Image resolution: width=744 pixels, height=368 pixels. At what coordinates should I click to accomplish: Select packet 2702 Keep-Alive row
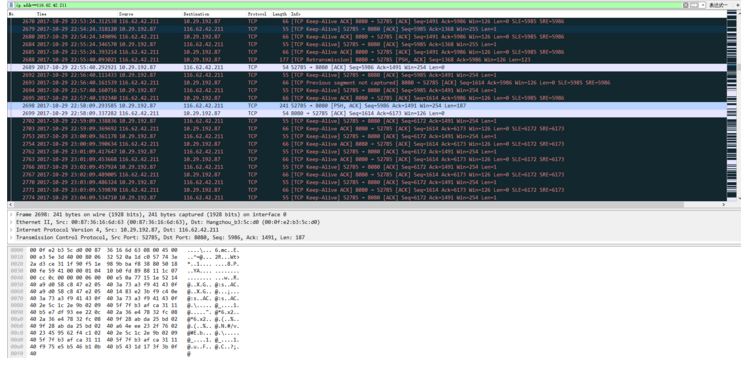[367, 121]
